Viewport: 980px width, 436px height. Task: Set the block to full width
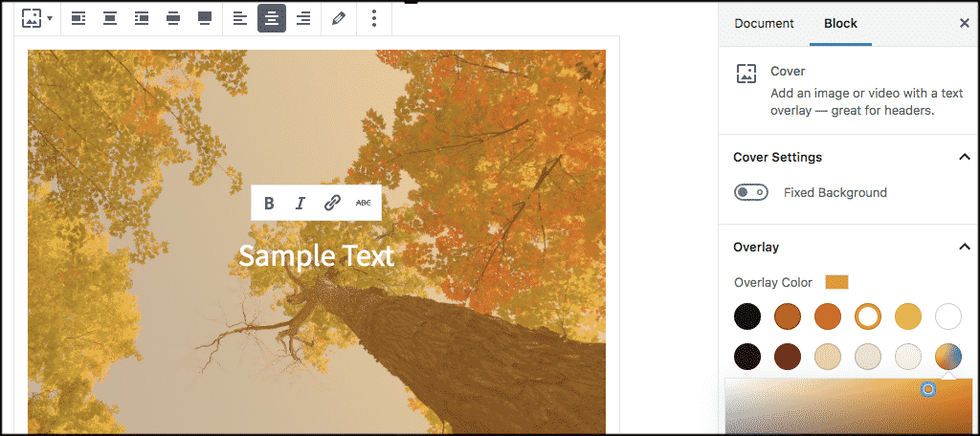[205, 19]
